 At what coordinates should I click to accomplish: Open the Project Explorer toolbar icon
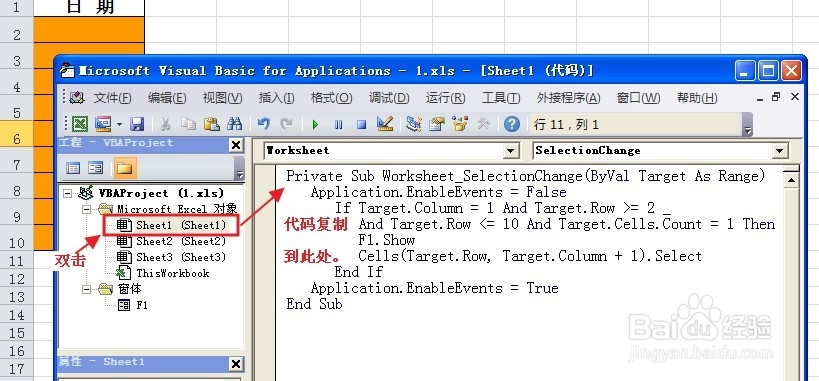[414, 124]
